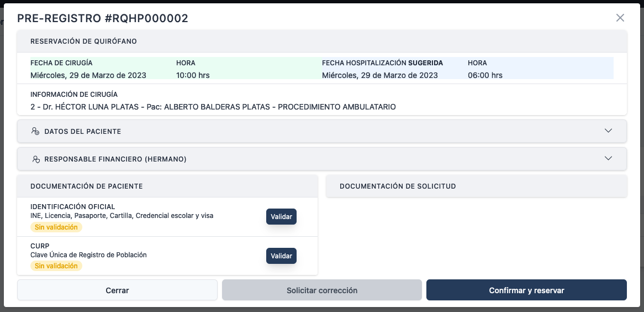
Task: Select the Documentación de Paciente panel header
Action: click(x=87, y=186)
